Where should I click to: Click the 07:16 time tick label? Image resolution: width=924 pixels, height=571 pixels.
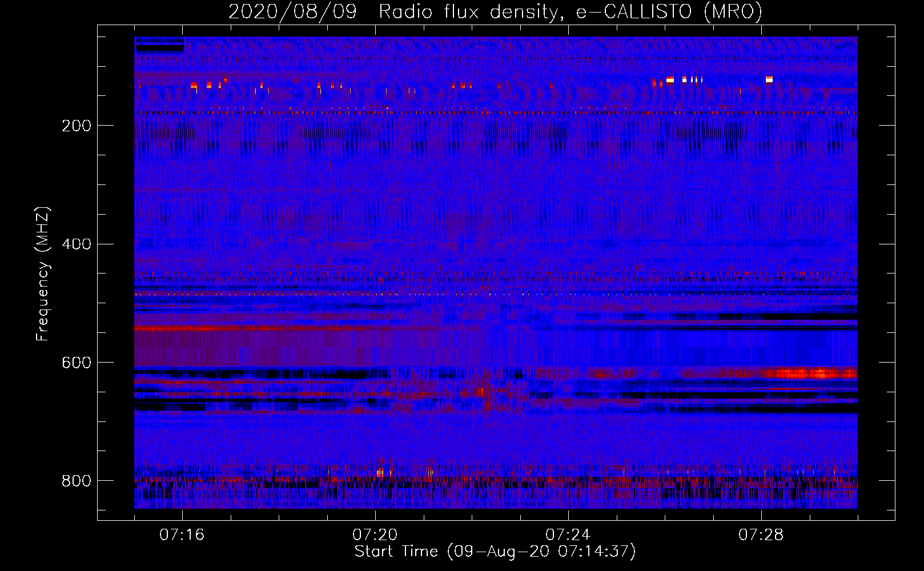pos(182,535)
